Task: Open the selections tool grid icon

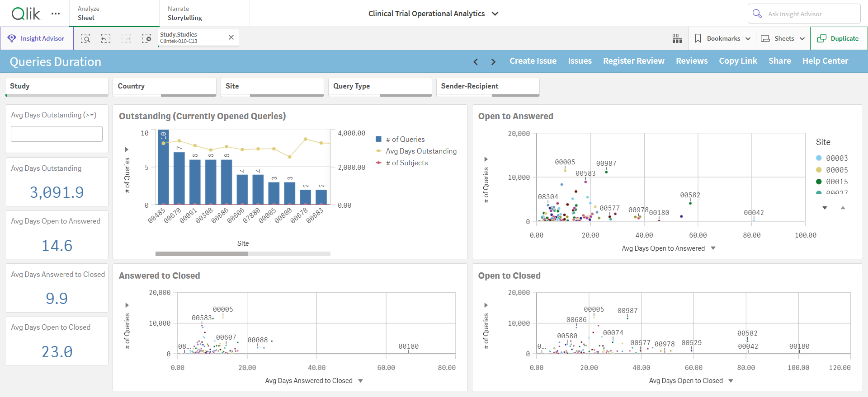Action: 677,38
